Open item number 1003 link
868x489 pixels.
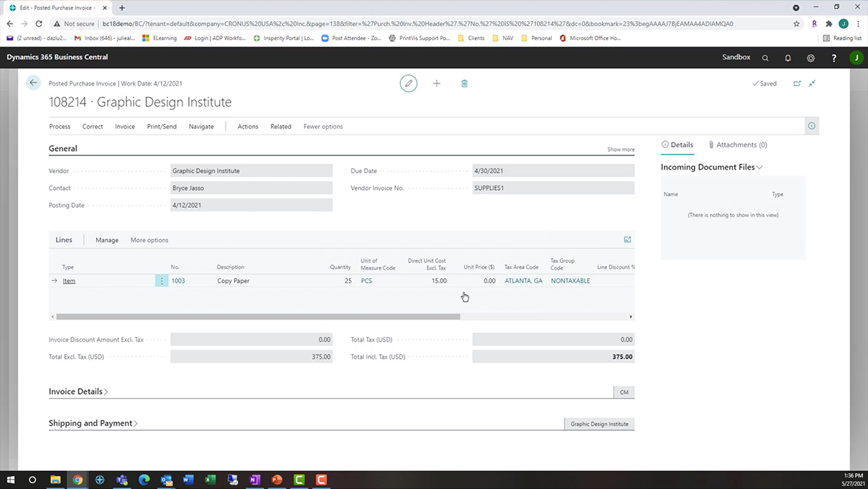pyautogui.click(x=178, y=280)
